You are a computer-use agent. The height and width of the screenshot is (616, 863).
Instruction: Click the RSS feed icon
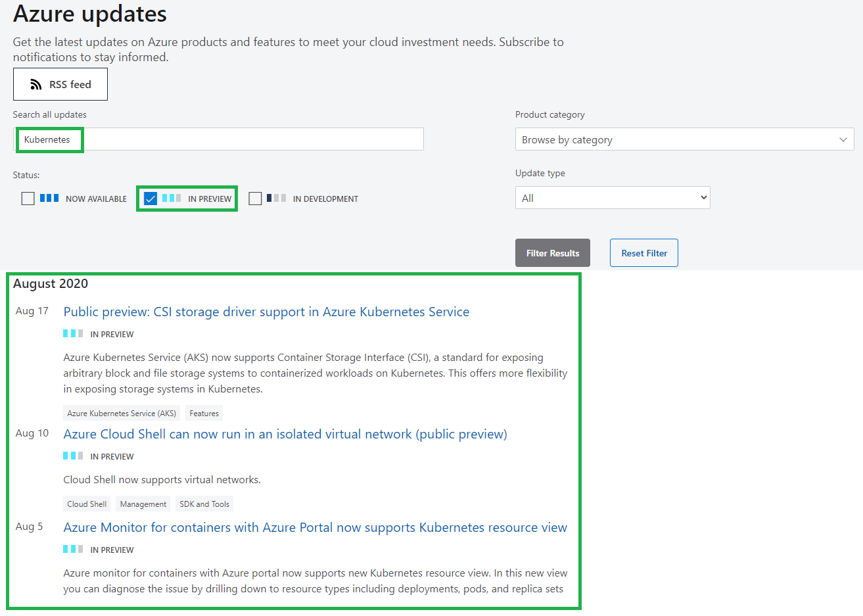(x=35, y=84)
